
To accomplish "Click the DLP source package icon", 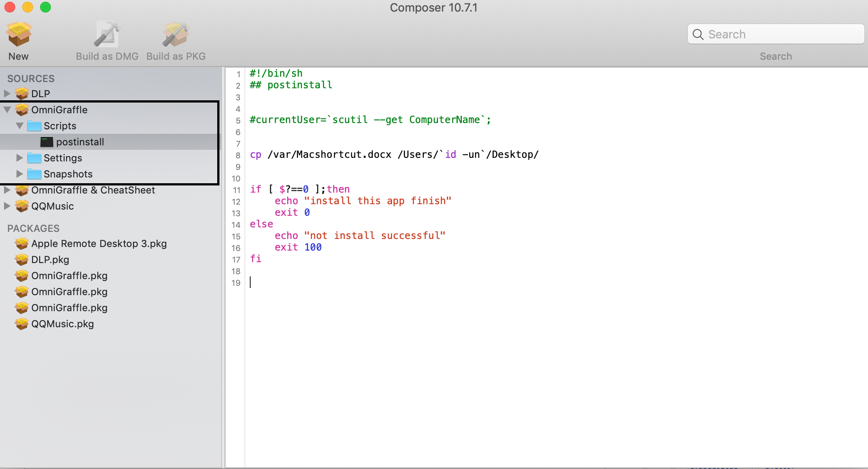I will coord(22,94).
